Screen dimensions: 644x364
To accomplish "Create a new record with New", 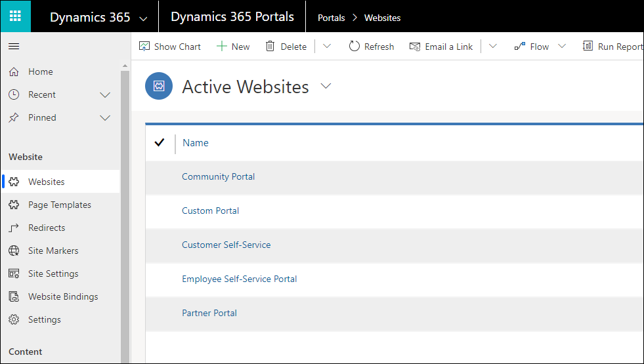I will click(x=233, y=47).
